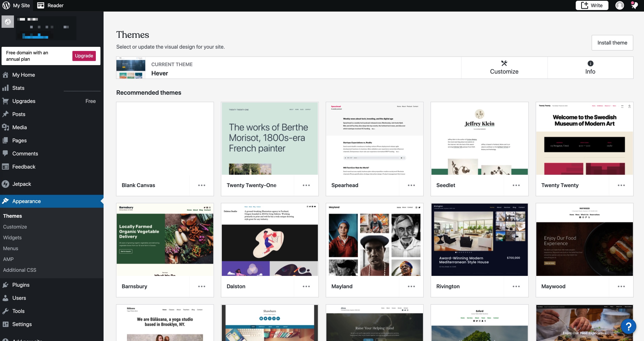Open the Reader icon in top bar

[41, 5]
